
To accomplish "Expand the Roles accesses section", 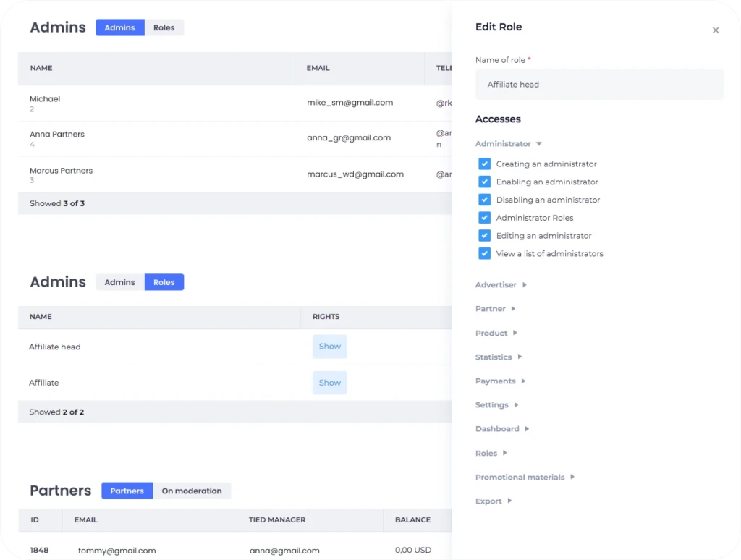I will click(x=491, y=453).
